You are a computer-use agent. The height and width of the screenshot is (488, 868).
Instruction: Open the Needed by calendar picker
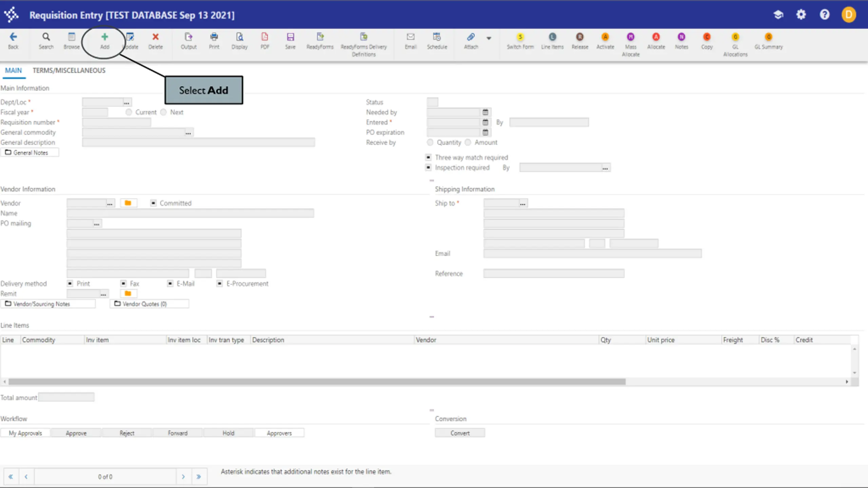coord(485,112)
